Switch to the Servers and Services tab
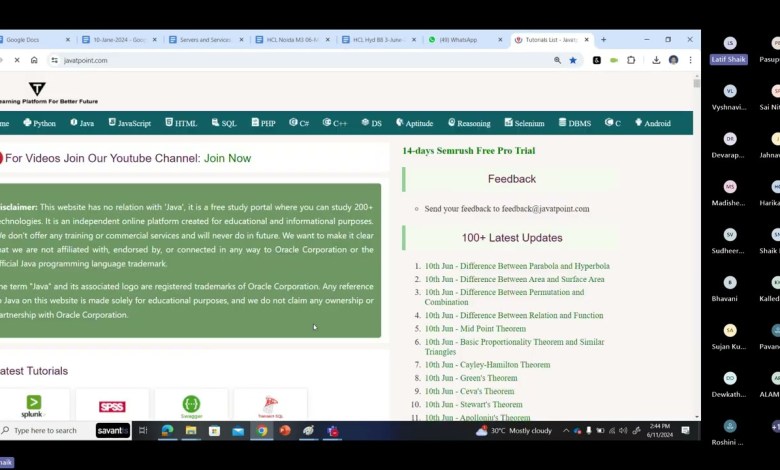Screen dimensions: 780x470 (x=205, y=40)
